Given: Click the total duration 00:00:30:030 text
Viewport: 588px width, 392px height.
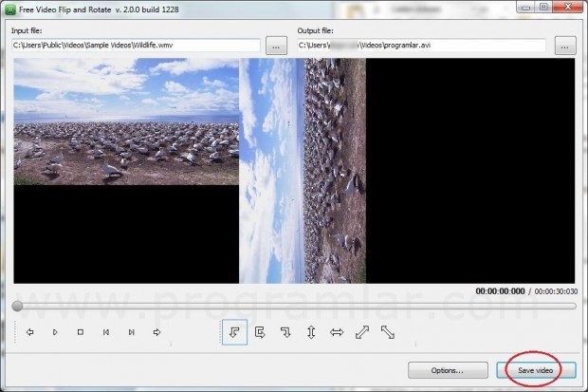Looking at the screenshot, I should (556, 291).
